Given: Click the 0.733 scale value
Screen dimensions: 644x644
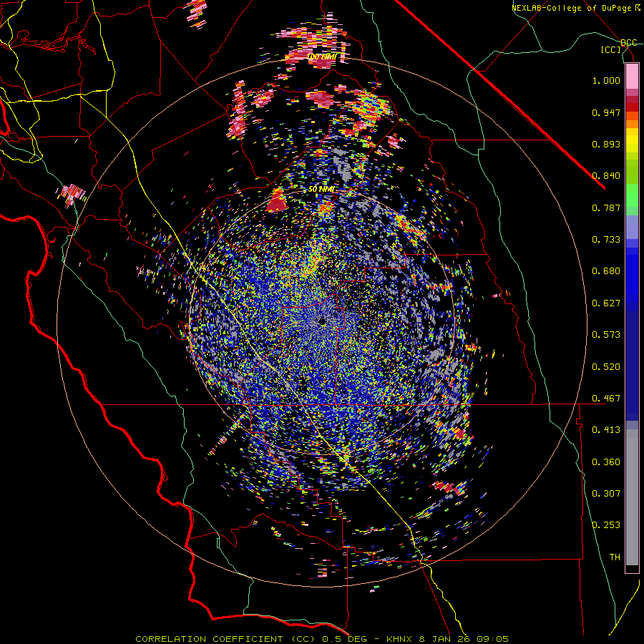Looking at the screenshot, I should click(x=606, y=240).
